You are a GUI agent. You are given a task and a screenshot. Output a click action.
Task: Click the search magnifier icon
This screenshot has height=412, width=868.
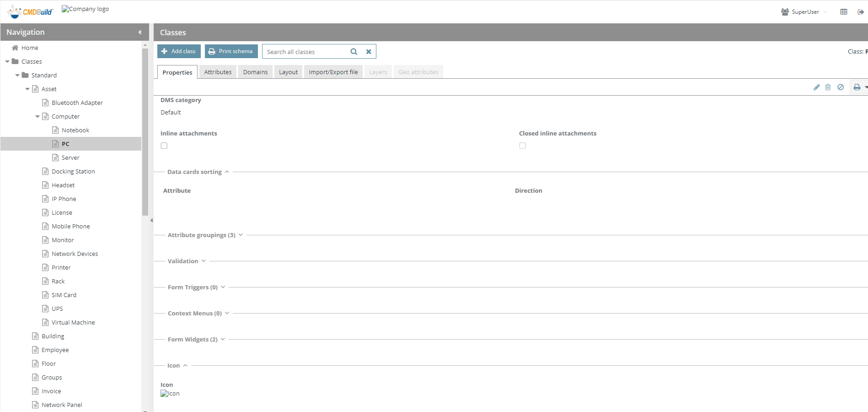(354, 52)
